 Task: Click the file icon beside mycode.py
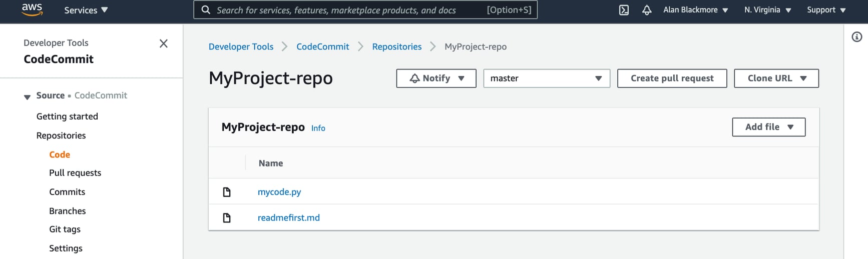(227, 192)
